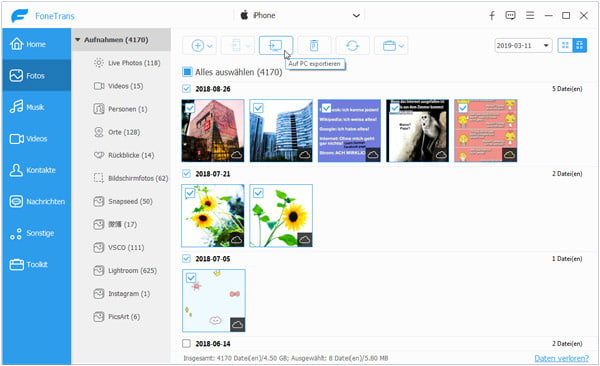
Task: Select Fotos in the sidebar
Action: pos(37,75)
